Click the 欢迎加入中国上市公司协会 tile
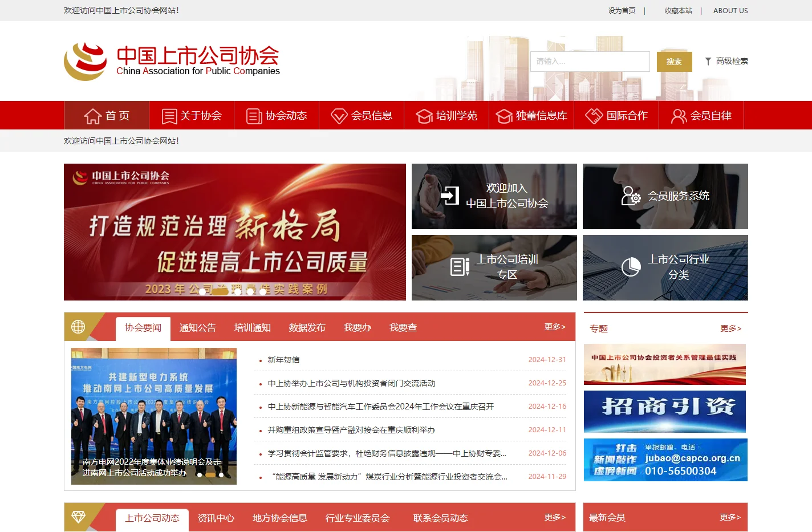Viewport: 812px width, 532px height. pos(494,196)
